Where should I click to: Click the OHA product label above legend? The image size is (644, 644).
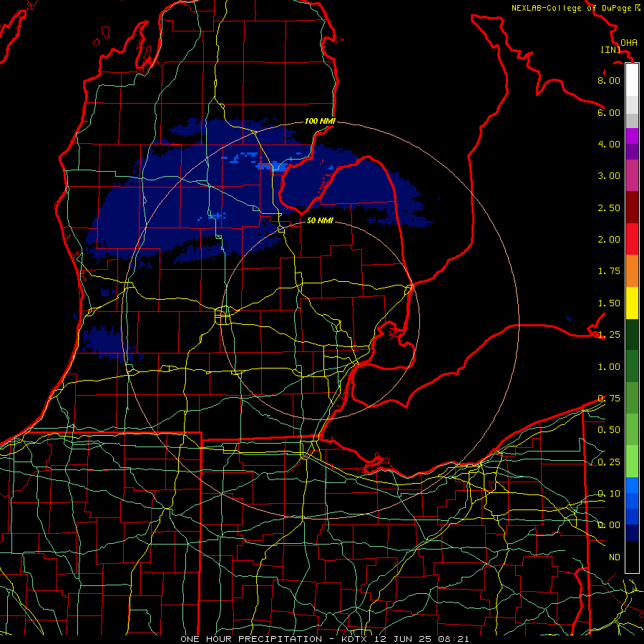click(629, 43)
